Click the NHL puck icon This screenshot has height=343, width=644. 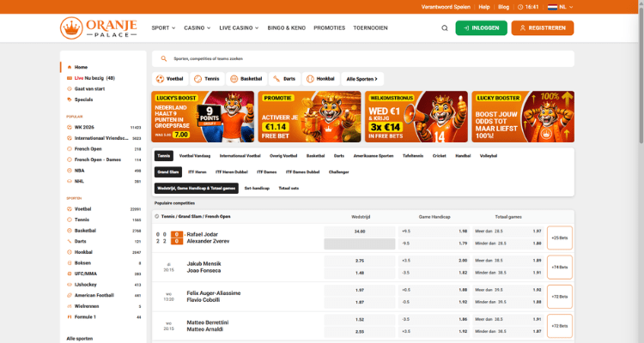(x=70, y=181)
